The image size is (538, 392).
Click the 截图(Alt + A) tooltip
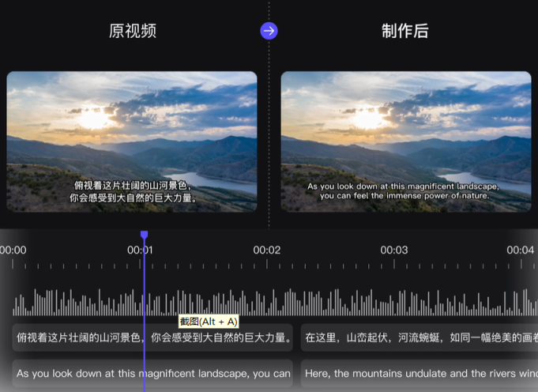click(208, 322)
